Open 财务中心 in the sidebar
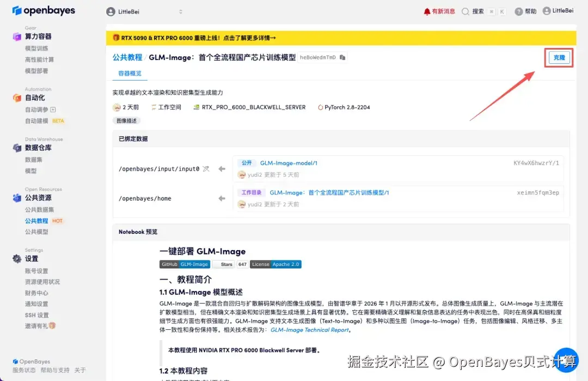This screenshot has height=381, width=588. pyautogui.click(x=36, y=293)
